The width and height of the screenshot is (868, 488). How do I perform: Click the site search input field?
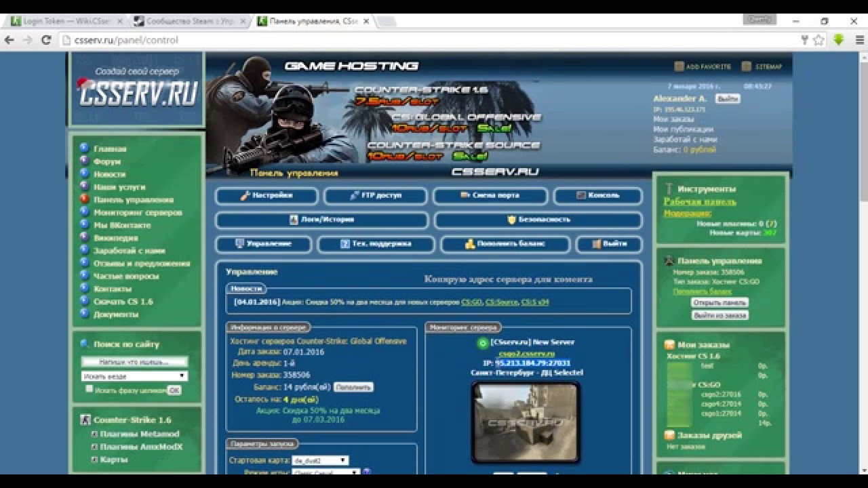tap(134, 362)
